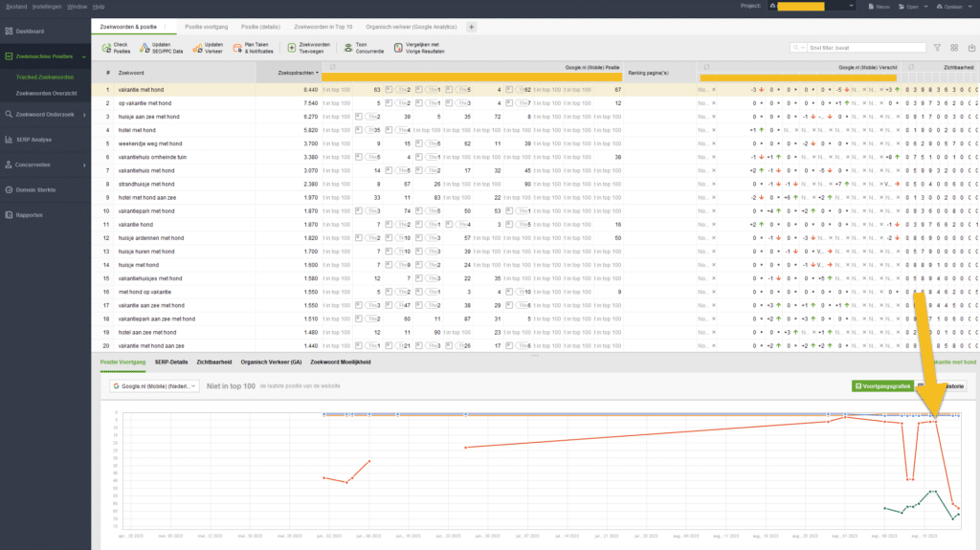Click the Toon Concurrentie icon
Image resolution: width=980 pixels, height=550 pixels.
point(348,48)
